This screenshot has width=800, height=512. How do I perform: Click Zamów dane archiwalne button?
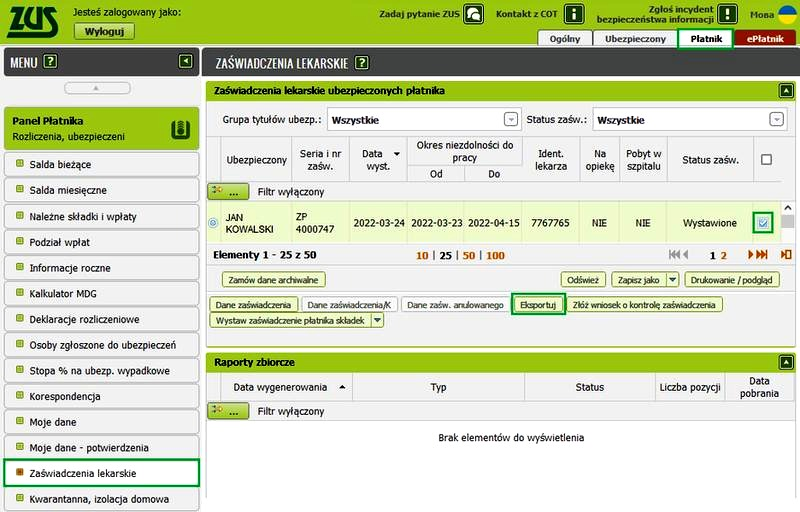pyautogui.click(x=273, y=279)
